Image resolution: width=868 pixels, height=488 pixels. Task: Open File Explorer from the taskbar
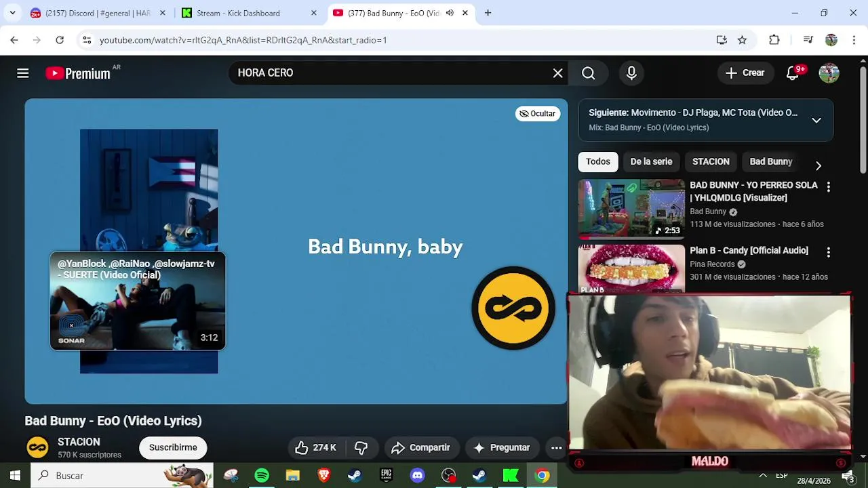point(293,476)
